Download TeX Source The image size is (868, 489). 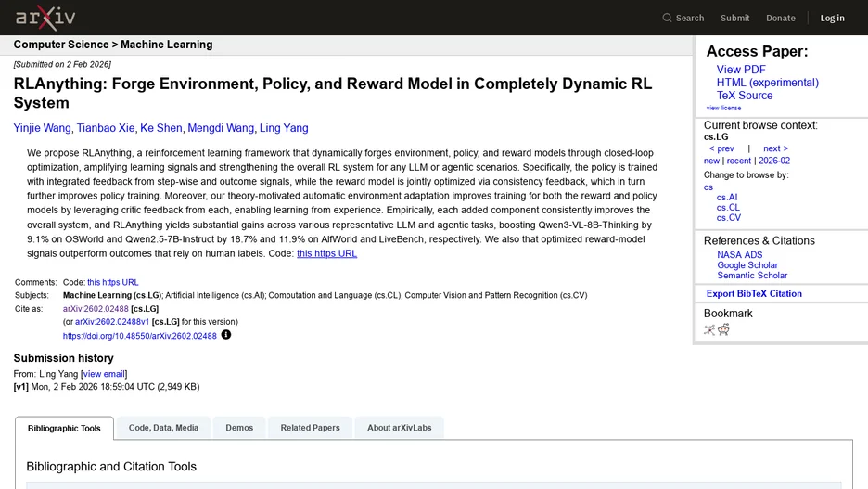(x=745, y=96)
